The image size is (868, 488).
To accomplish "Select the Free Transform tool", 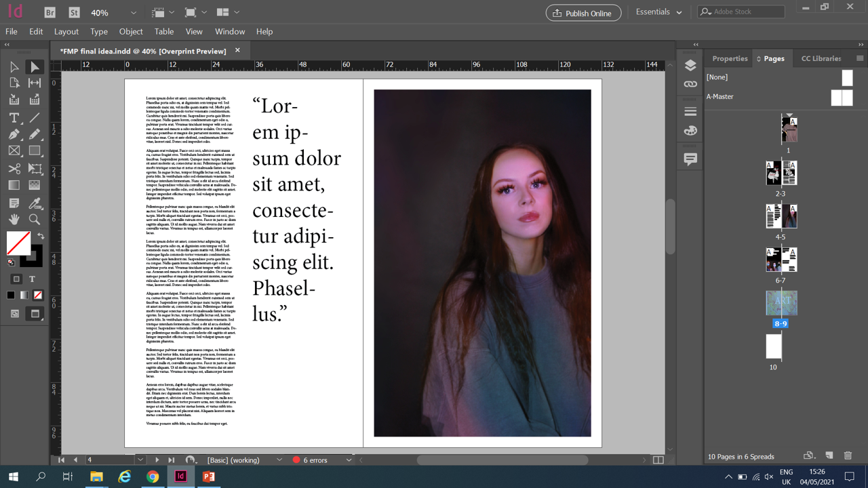I will coord(35,168).
